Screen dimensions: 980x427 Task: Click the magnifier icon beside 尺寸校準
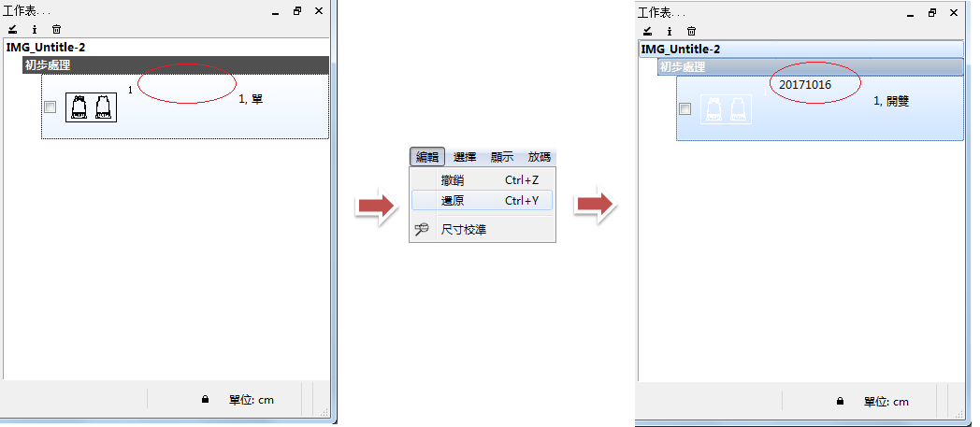423,229
